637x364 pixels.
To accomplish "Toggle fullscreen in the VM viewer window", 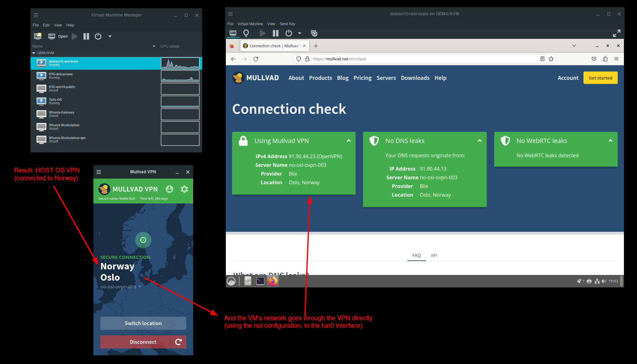I will (616, 33).
